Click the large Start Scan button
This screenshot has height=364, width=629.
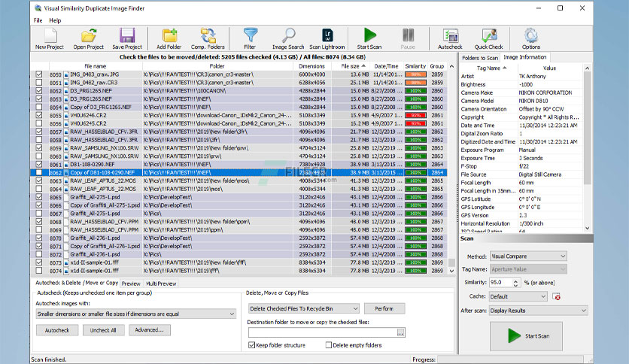pos(526,336)
